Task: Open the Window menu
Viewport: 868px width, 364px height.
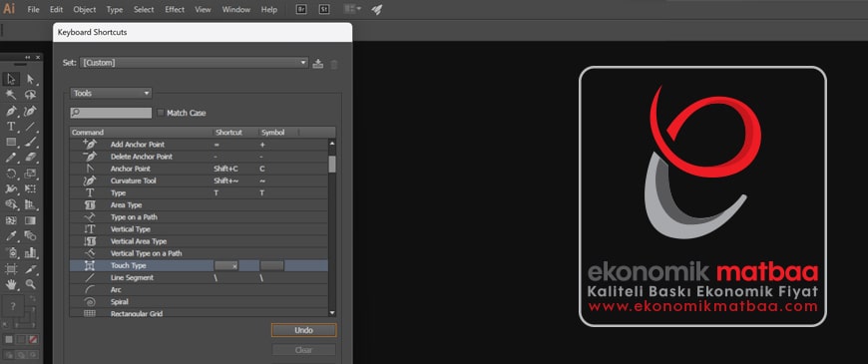Action: (236, 9)
